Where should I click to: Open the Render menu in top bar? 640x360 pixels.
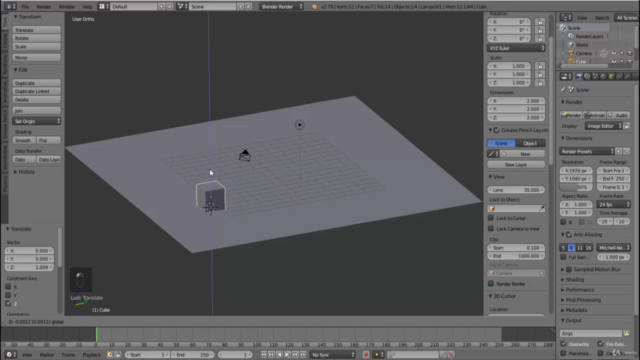tap(44, 7)
